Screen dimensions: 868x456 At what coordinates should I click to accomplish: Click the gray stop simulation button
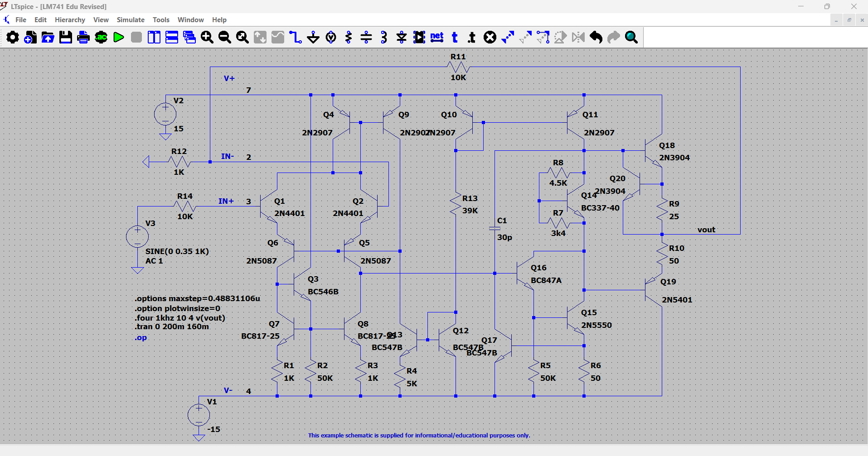pyautogui.click(x=136, y=37)
